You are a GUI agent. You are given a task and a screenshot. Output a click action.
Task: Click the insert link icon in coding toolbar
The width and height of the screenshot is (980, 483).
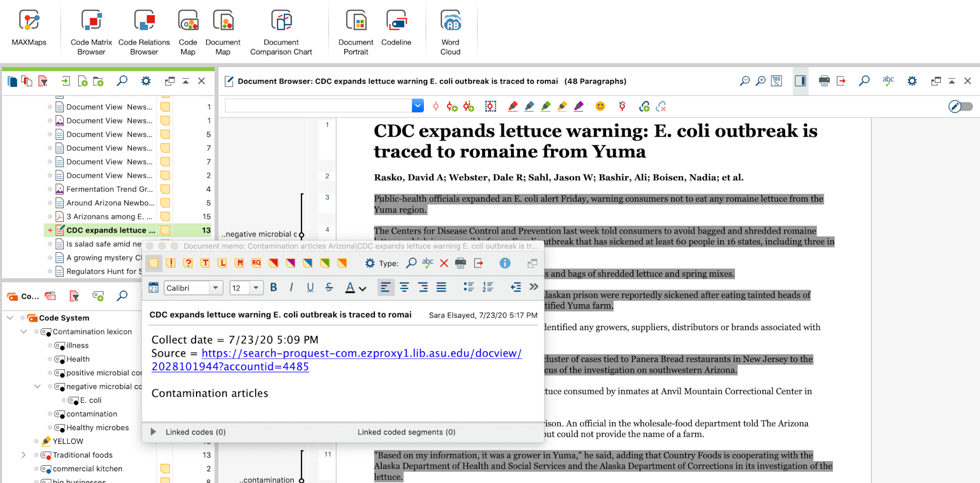coord(644,106)
